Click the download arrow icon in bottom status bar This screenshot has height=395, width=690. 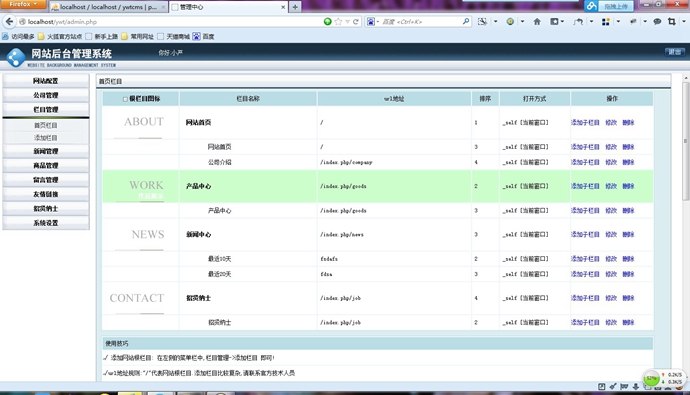click(635, 387)
